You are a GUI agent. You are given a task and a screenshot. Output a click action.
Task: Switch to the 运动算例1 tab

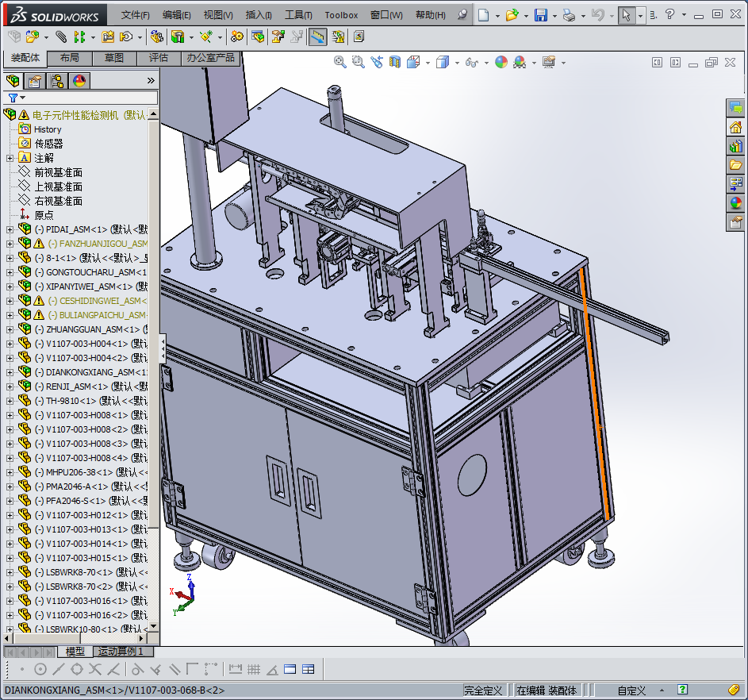click(x=121, y=652)
